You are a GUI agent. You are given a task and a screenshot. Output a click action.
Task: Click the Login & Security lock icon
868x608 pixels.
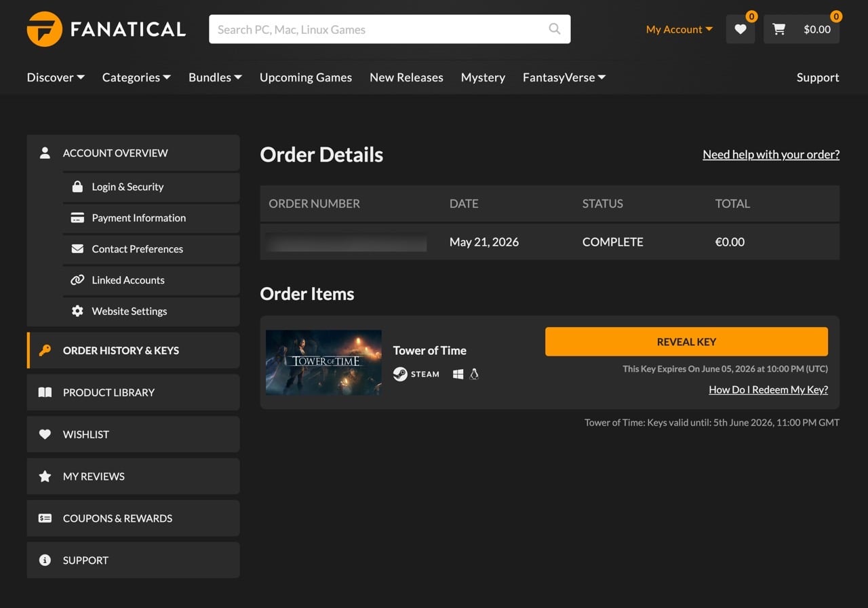(x=77, y=187)
